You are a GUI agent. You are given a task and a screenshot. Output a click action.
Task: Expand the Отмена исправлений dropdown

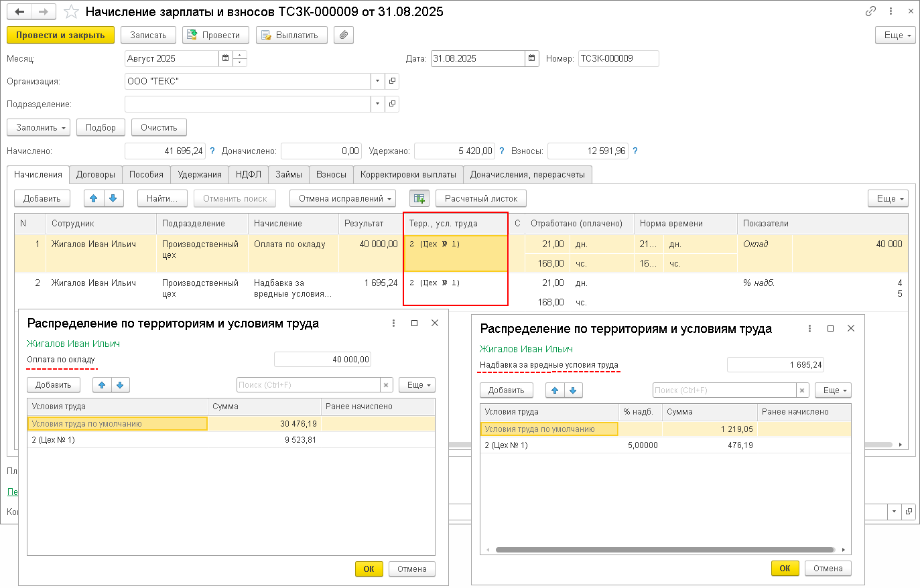click(x=342, y=199)
